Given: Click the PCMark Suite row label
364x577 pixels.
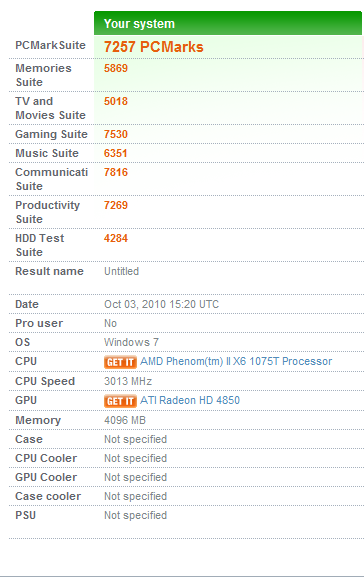Looking at the screenshot, I should (x=50, y=45).
